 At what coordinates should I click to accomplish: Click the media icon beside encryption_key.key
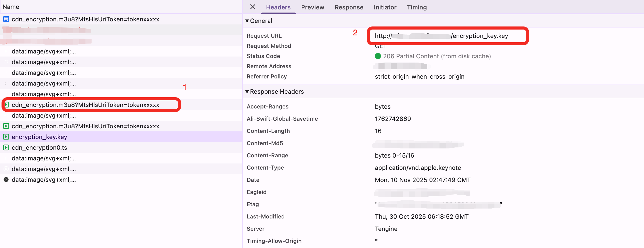tap(6, 137)
